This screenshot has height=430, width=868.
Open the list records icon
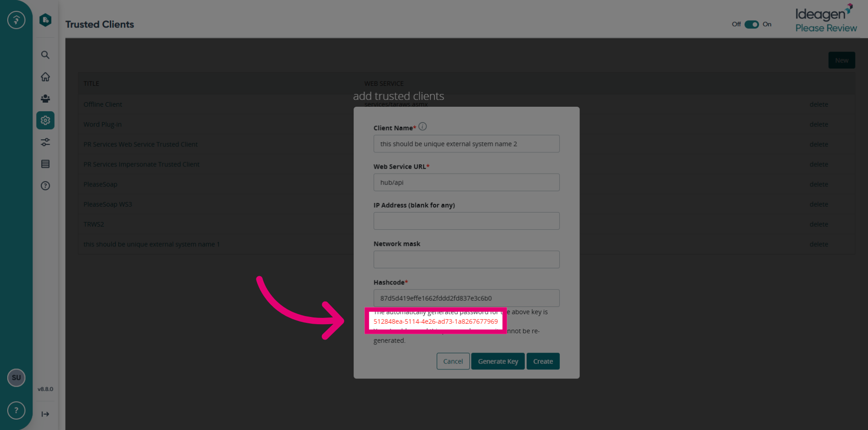coord(45,164)
